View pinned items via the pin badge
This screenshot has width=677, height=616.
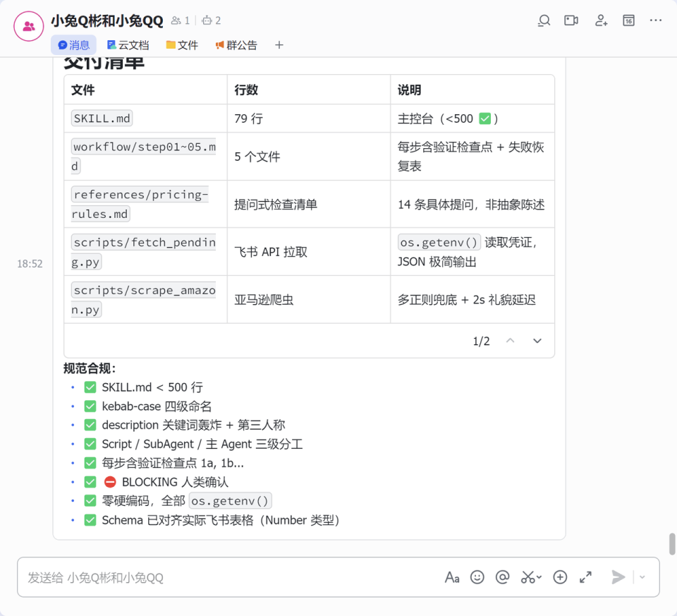click(x=209, y=20)
